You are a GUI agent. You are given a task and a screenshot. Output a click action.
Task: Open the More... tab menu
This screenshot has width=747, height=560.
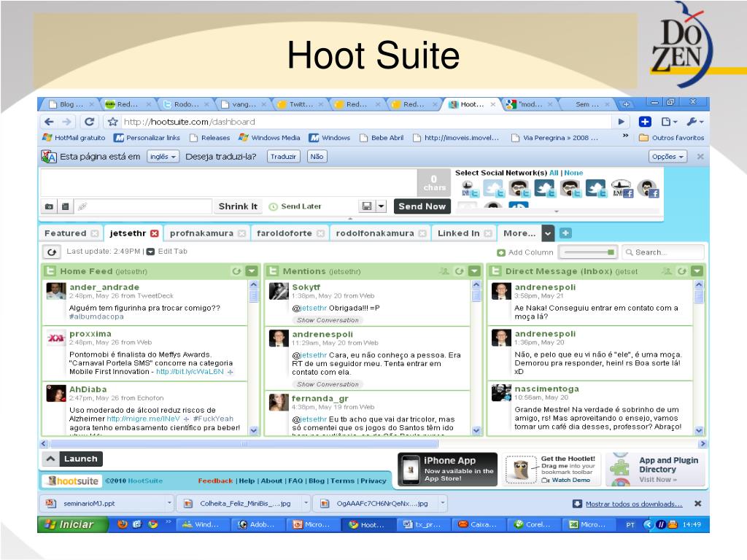(519, 233)
